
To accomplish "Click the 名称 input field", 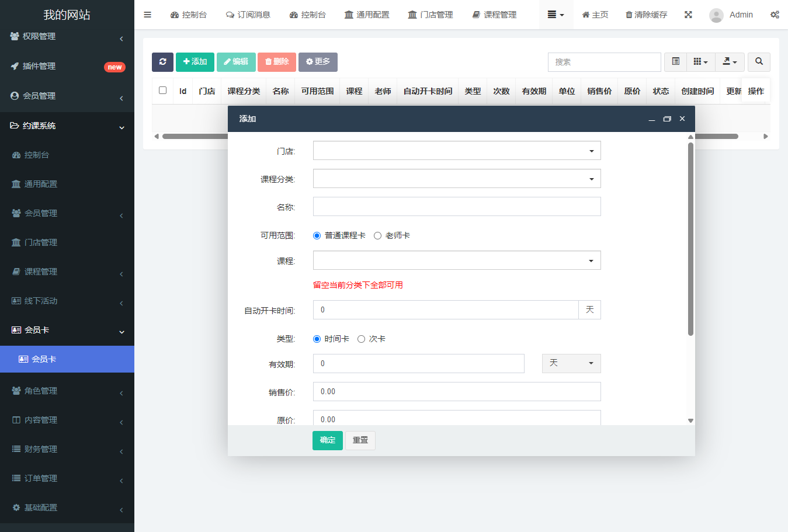I will [x=457, y=207].
